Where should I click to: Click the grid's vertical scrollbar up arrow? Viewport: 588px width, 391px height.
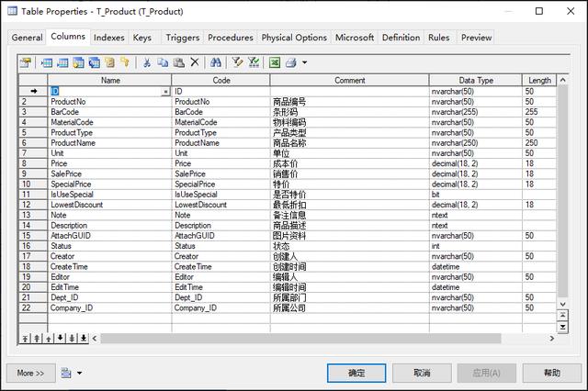pos(562,80)
